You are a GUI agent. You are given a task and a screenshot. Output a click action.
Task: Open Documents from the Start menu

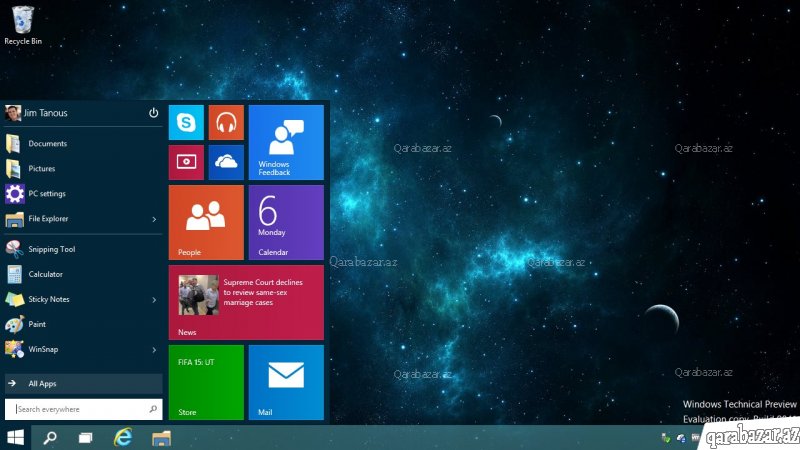[83, 144]
